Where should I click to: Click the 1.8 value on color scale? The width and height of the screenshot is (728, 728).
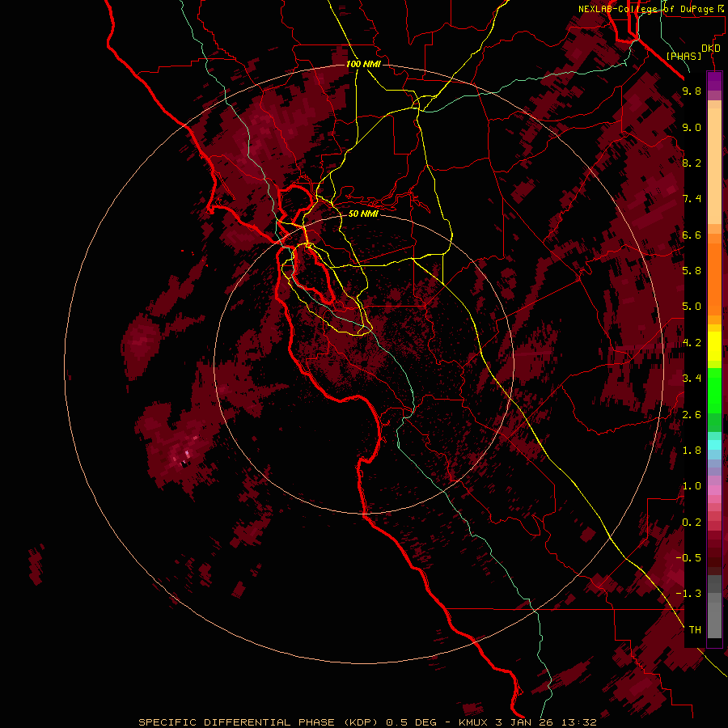tap(692, 451)
